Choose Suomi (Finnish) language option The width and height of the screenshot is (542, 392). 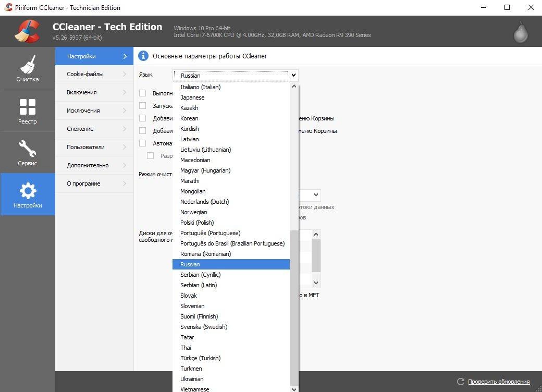[231, 316]
